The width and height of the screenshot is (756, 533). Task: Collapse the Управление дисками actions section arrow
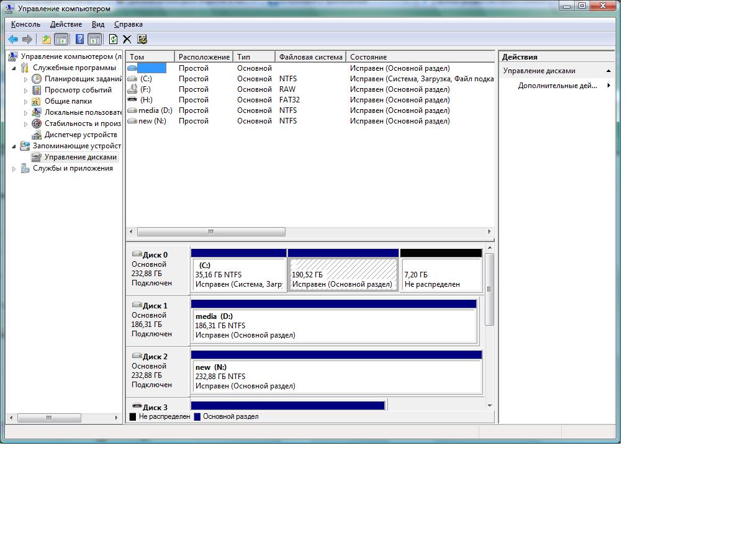pos(608,71)
